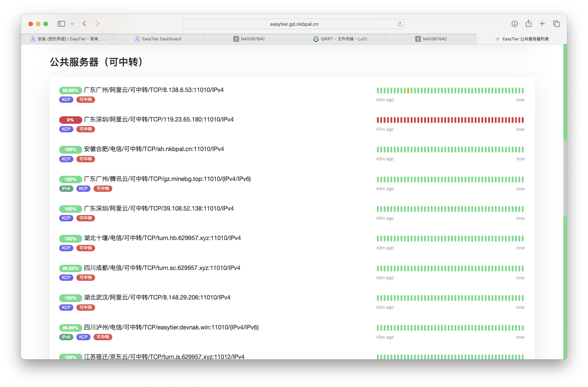
Task: Click the forward navigation arrow
Action: coord(98,24)
